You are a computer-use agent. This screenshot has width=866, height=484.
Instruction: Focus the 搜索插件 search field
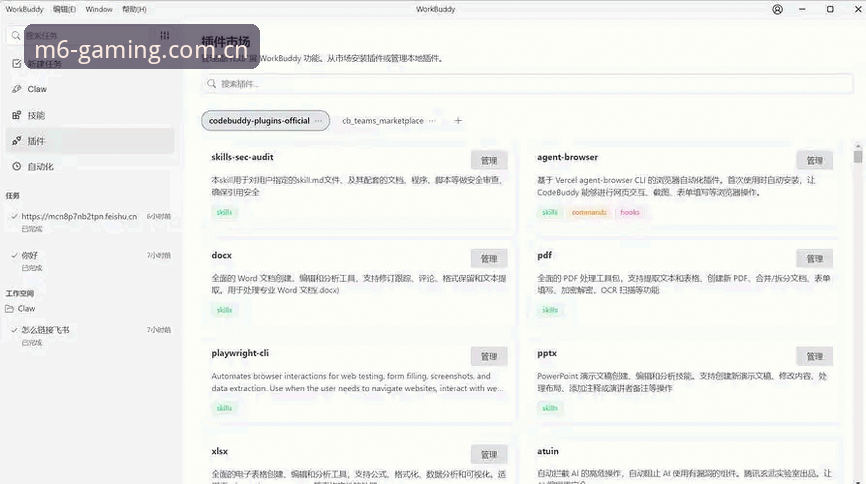tap(527, 84)
